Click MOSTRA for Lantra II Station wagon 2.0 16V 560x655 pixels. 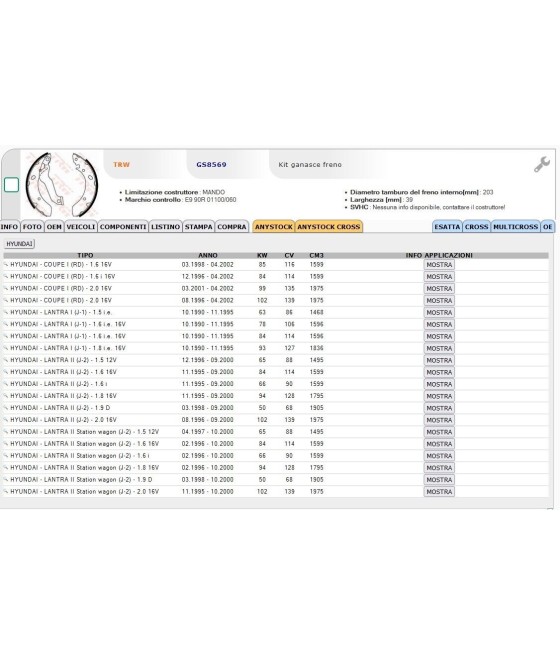tap(439, 492)
